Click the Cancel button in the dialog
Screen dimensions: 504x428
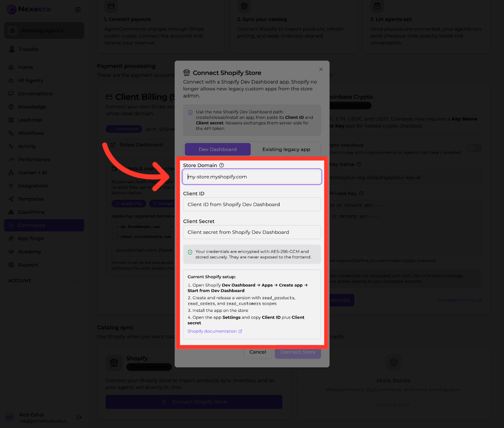[258, 352]
